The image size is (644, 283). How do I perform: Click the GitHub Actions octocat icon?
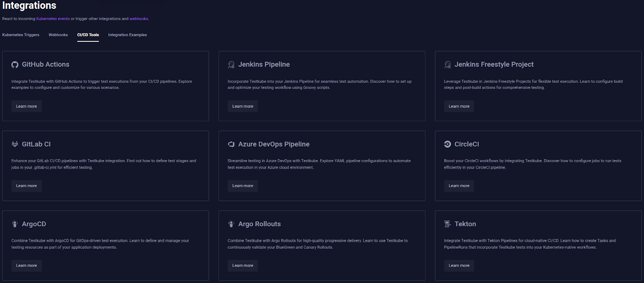tap(15, 64)
